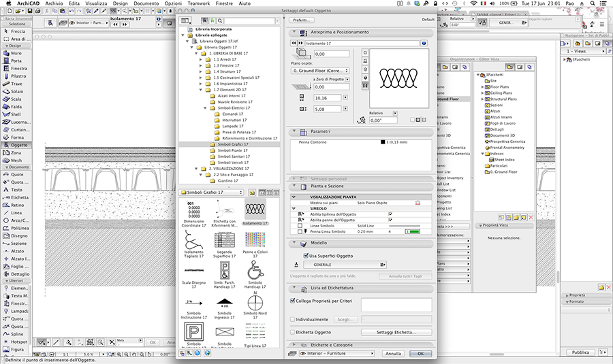This screenshot has width=613, height=364.
Task: Collapse the Pianta e Sezione panel
Action: [294, 186]
